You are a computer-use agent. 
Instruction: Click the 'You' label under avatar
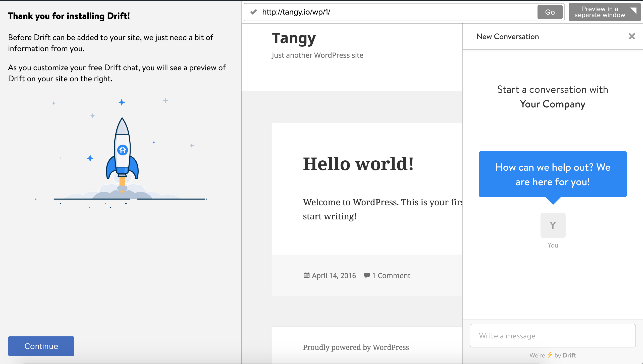[553, 245]
